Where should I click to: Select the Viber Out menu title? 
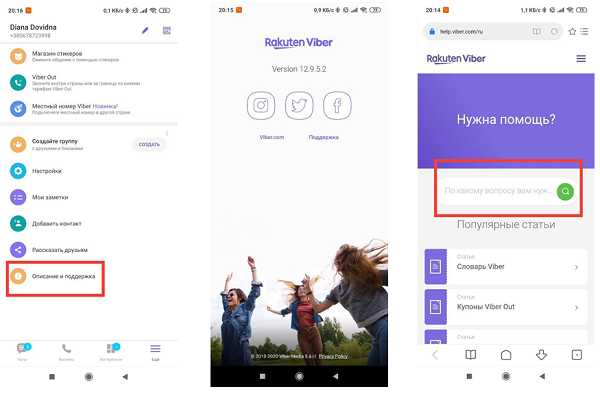(44, 77)
